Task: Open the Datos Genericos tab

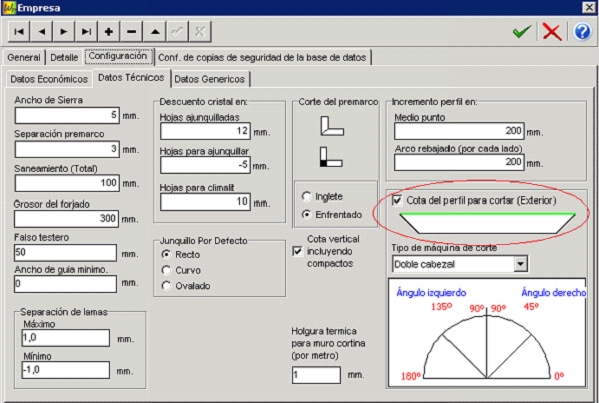Action: pyautogui.click(x=210, y=79)
